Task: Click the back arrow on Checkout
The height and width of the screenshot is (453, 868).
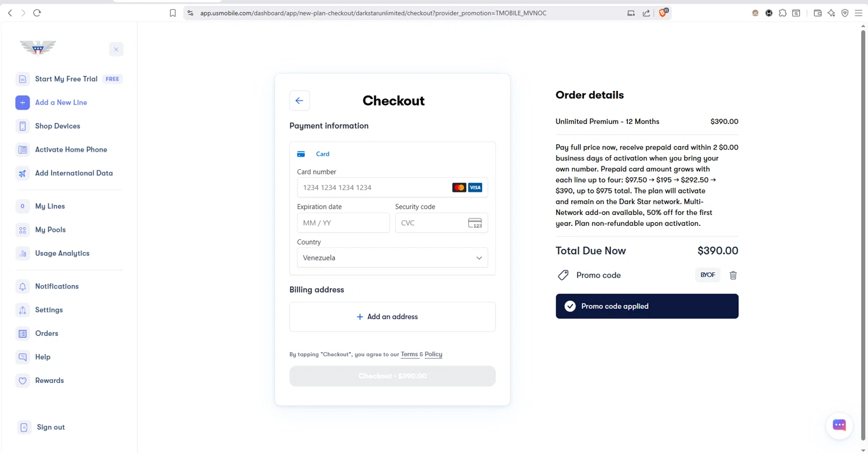Action: 299,101
